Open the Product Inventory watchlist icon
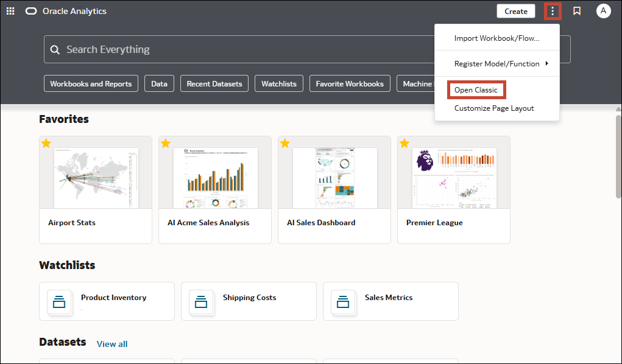Image resolution: width=622 pixels, height=364 pixels. (x=59, y=301)
